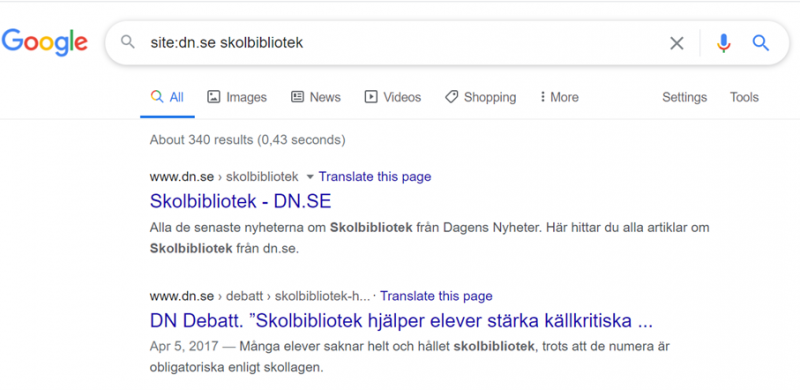The width and height of the screenshot is (800, 390).
Task: Open the Shopping tab
Action: click(x=480, y=97)
